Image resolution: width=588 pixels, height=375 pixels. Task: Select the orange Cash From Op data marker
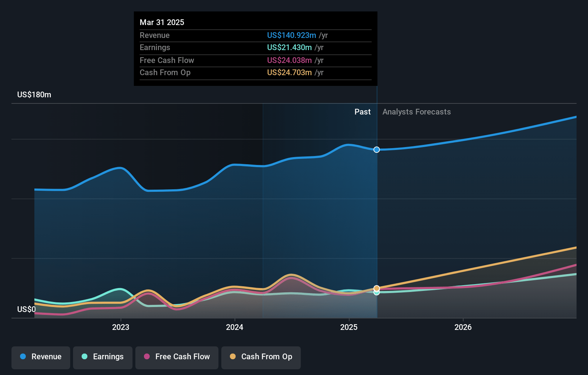tap(377, 288)
